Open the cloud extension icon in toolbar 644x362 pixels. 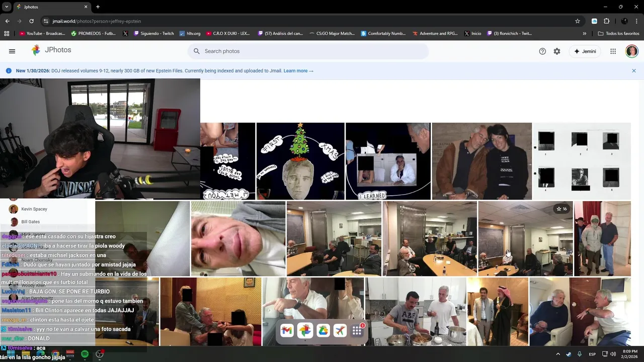coord(594,21)
